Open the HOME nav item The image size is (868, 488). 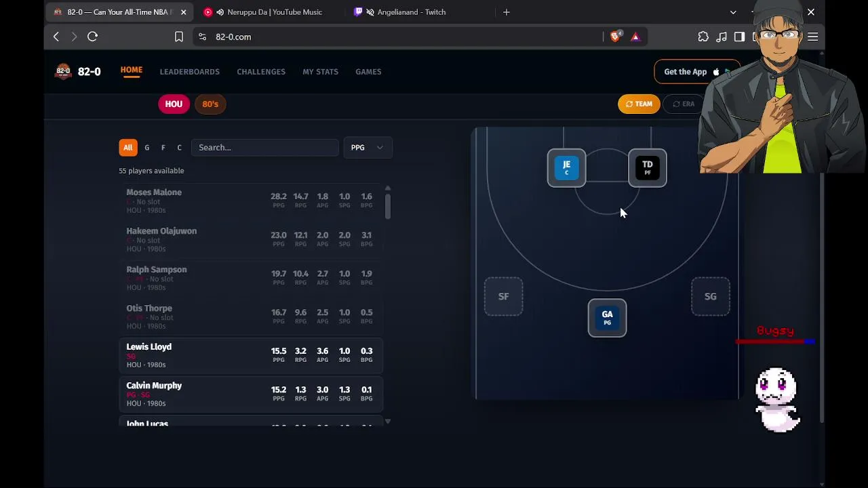point(132,70)
